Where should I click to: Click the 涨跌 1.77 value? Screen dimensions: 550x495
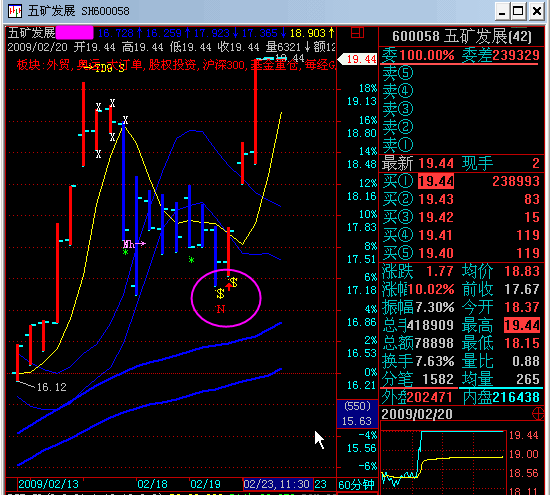[440, 271]
